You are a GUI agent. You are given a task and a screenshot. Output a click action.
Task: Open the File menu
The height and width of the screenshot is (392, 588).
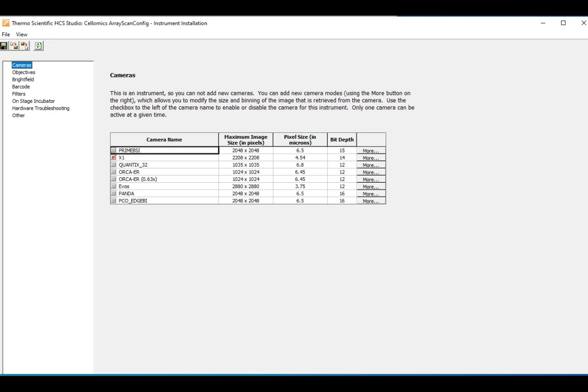(6, 35)
